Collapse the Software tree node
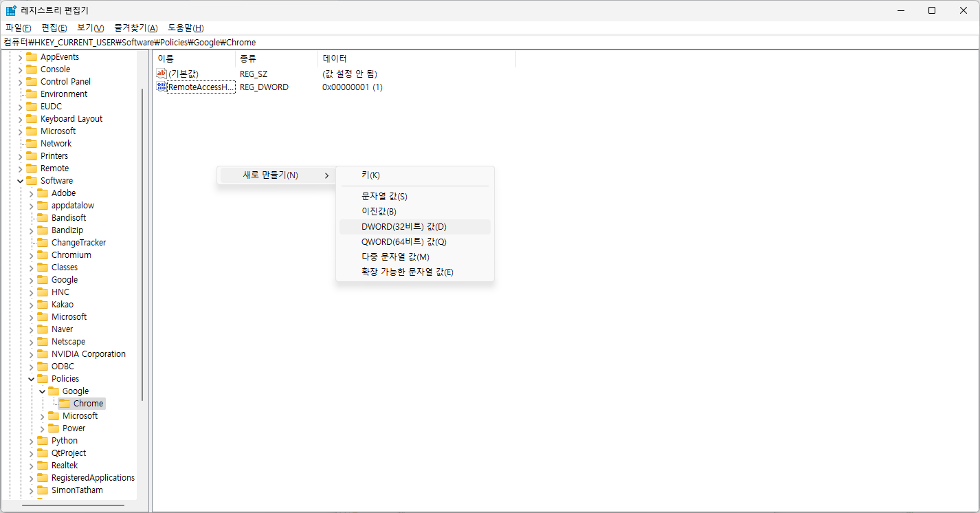Viewport: 980px width, 513px height. click(20, 181)
